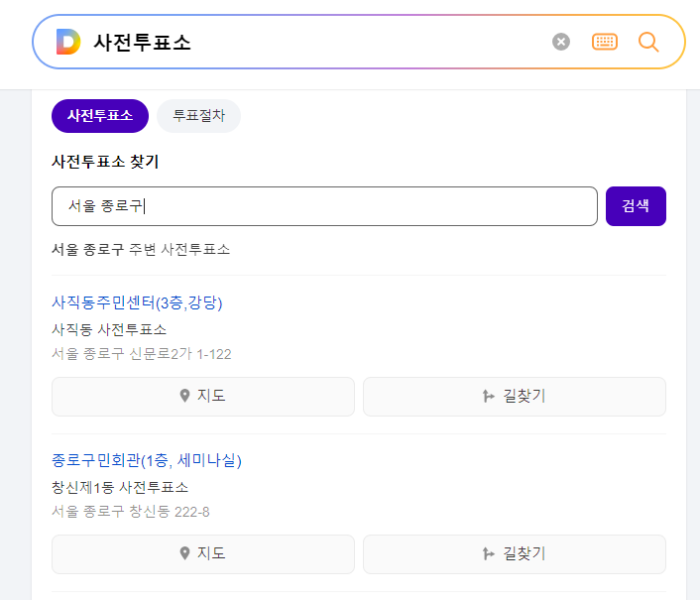Show map for 종로구민회관
Image resolution: width=700 pixels, height=600 pixels.
[x=203, y=554]
